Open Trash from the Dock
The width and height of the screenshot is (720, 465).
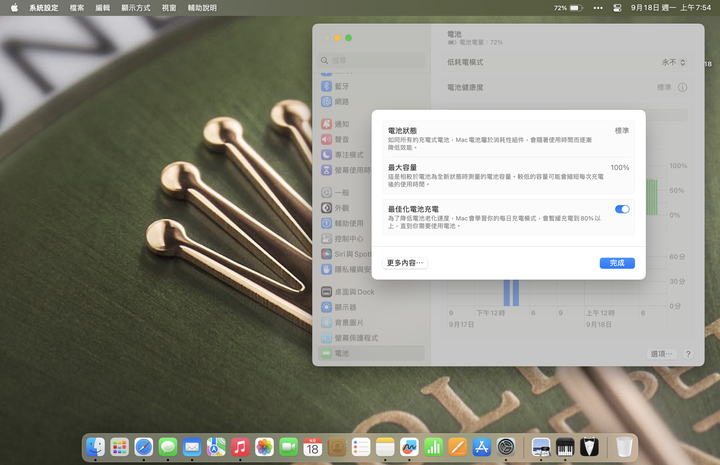pos(624,447)
